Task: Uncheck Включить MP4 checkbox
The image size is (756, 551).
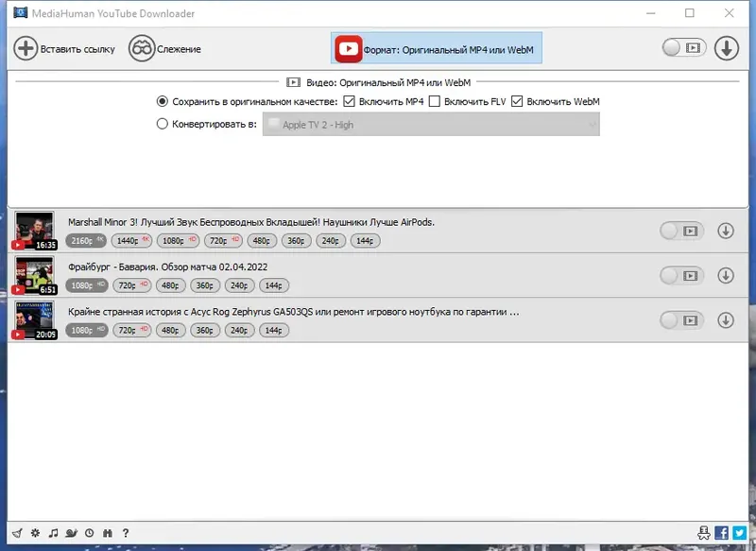Action: point(349,101)
